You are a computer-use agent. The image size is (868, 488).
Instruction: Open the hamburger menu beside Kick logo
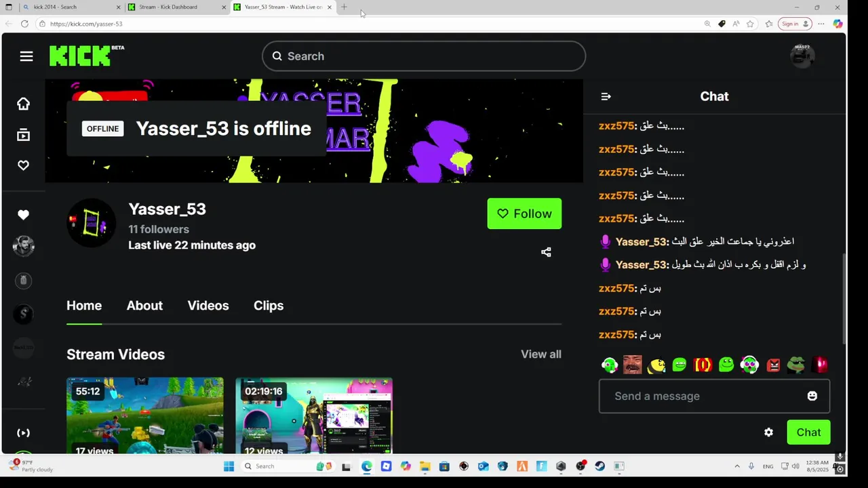click(26, 56)
